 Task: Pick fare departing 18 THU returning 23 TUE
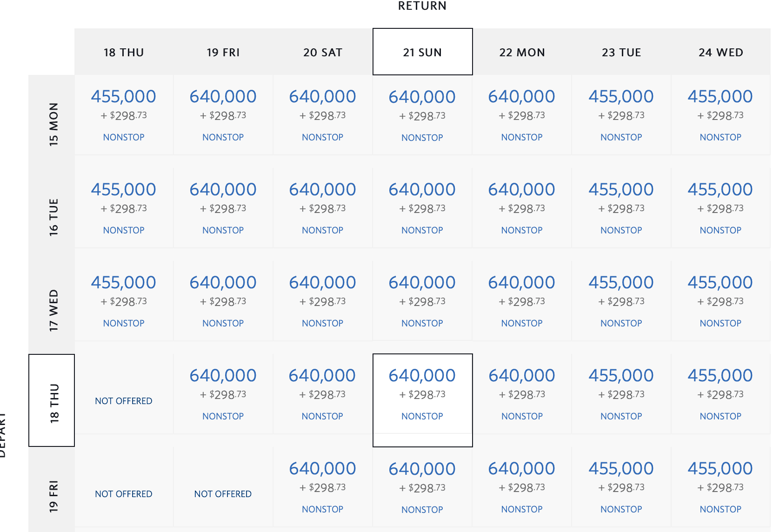[x=621, y=394]
